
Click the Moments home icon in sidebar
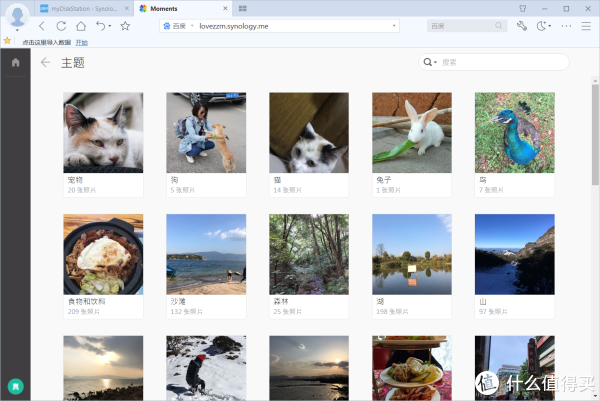[x=15, y=63]
